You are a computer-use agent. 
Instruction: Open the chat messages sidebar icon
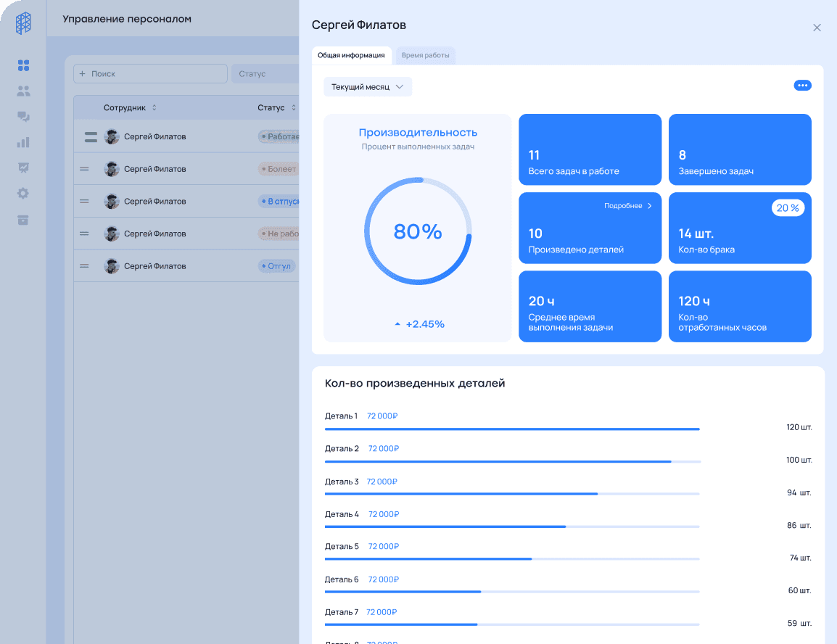23,117
